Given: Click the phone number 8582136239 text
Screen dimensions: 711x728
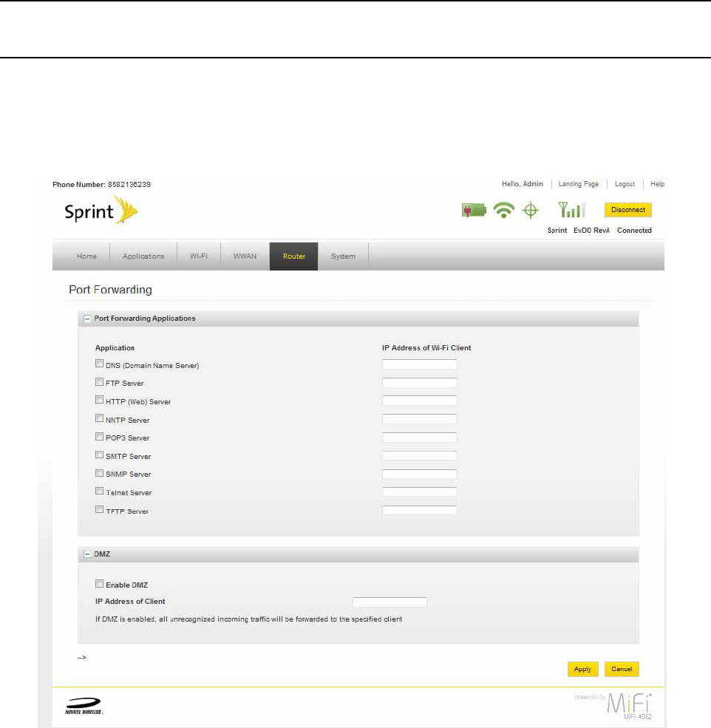Looking at the screenshot, I should click(129, 184).
